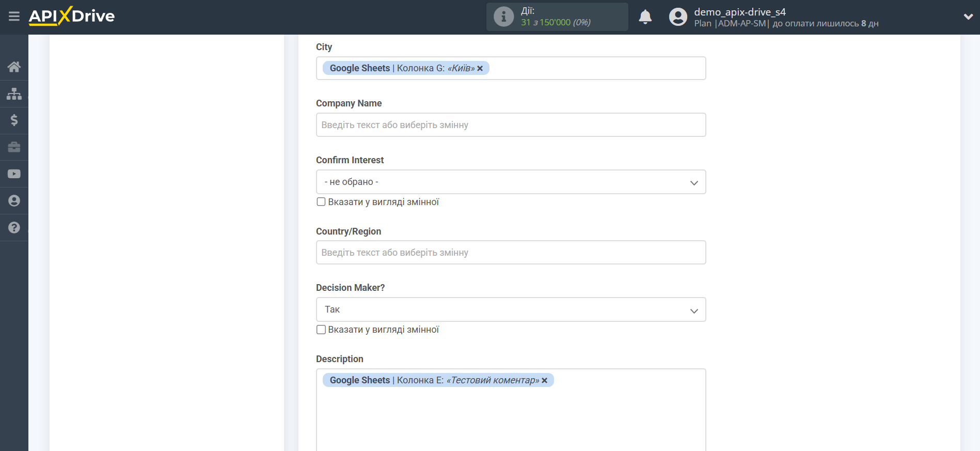This screenshot has height=451, width=980.
Task: Open the YouTube video tutorials icon
Action: (14, 174)
